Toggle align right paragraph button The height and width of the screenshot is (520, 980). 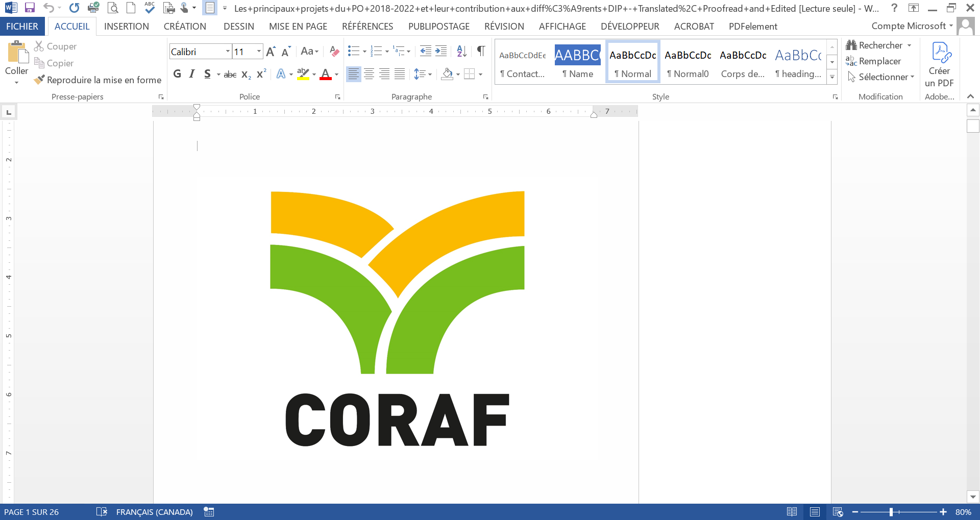tap(384, 75)
